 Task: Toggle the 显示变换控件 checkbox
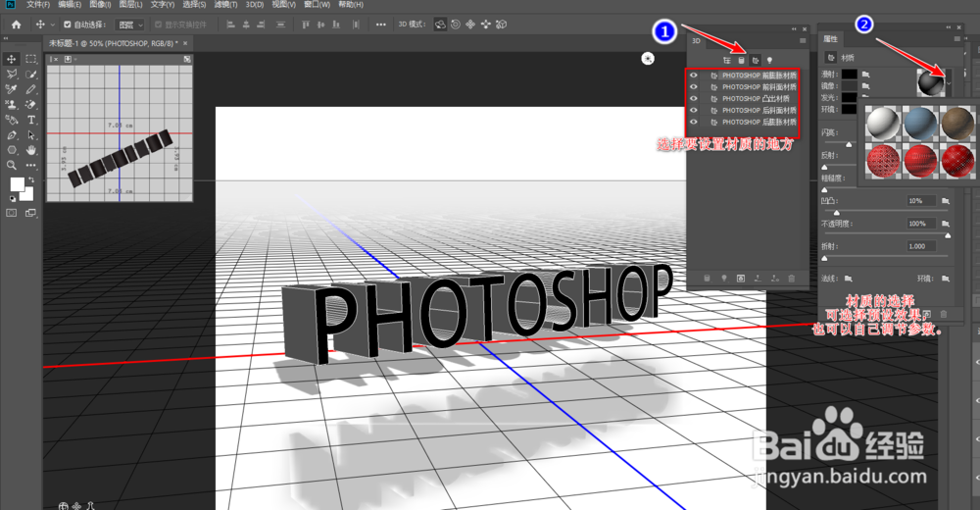point(158,25)
